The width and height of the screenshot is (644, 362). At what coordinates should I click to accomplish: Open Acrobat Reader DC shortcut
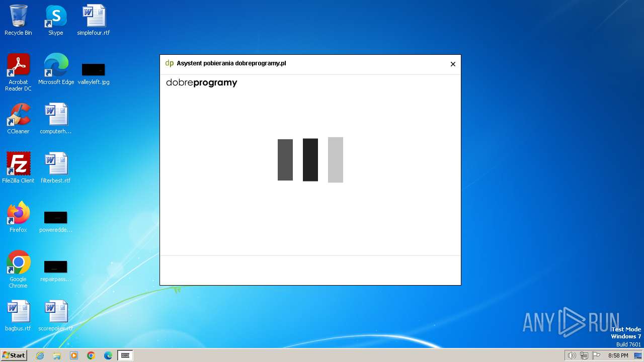(x=18, y=72)
